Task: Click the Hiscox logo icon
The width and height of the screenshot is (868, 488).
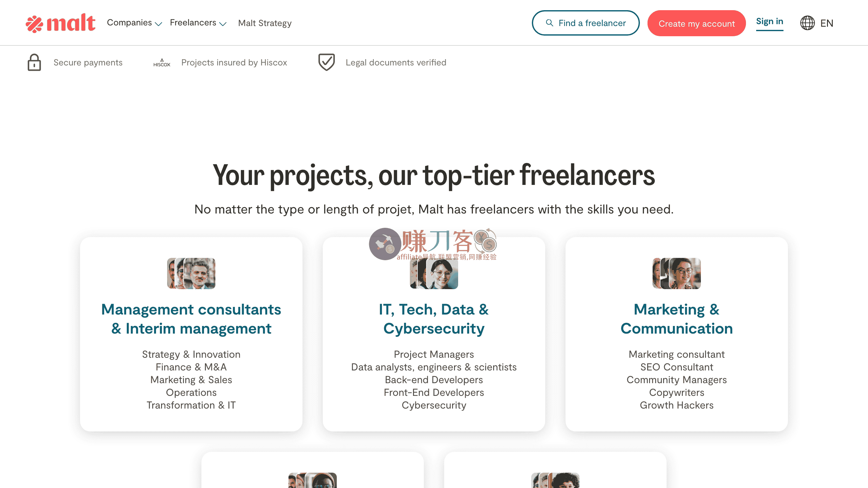Action: (162, 63)
